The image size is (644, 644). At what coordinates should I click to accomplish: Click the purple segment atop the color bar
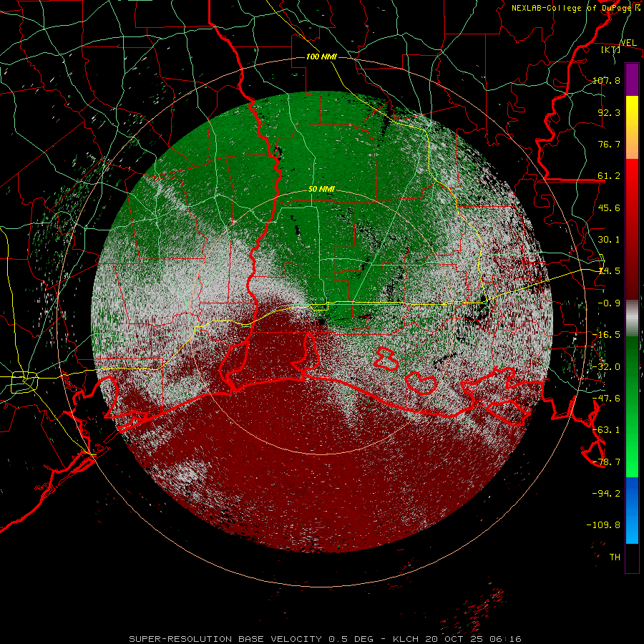(x=632, y=79)
